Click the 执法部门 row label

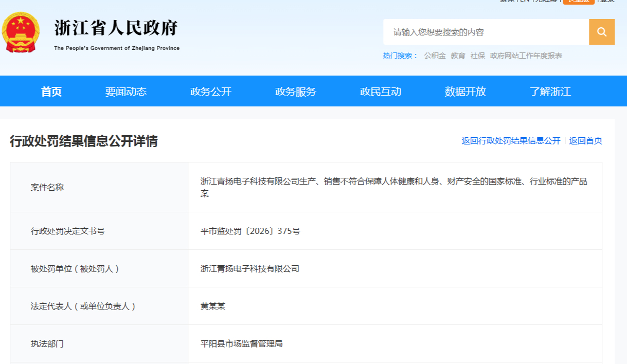click(x=47, y=343)
